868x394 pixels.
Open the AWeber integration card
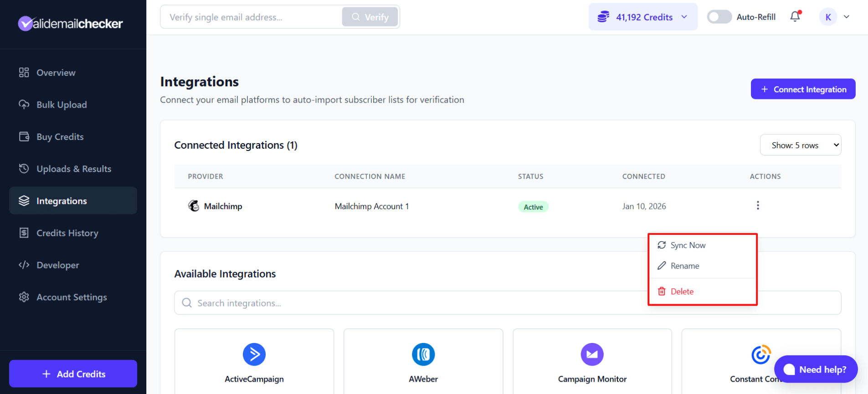pyautogui.click(x=423, y=361)
